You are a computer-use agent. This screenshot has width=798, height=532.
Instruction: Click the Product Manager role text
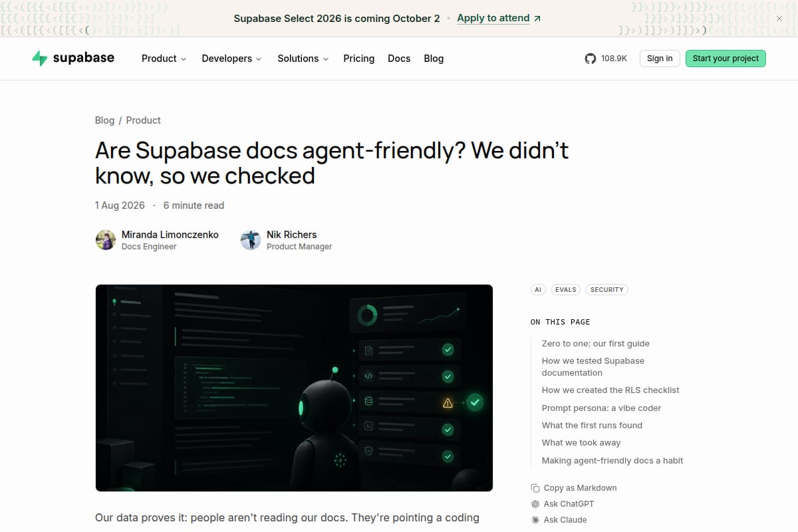[299, 247]
